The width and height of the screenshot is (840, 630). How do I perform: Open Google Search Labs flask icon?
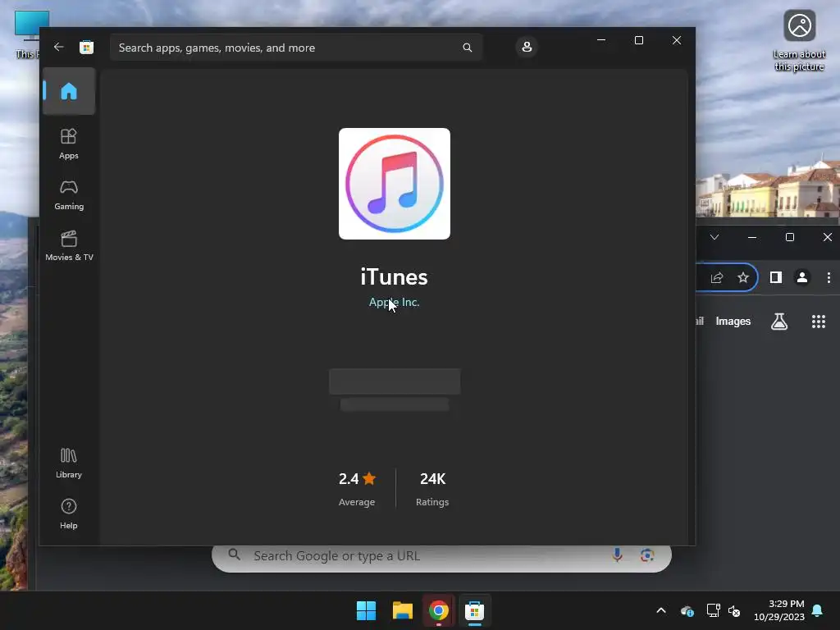pyautogui.click(x=779, y=322)
